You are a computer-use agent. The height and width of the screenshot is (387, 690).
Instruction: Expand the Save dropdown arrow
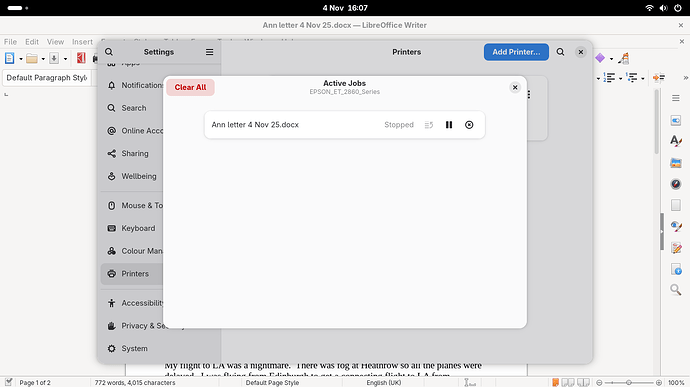65,59
